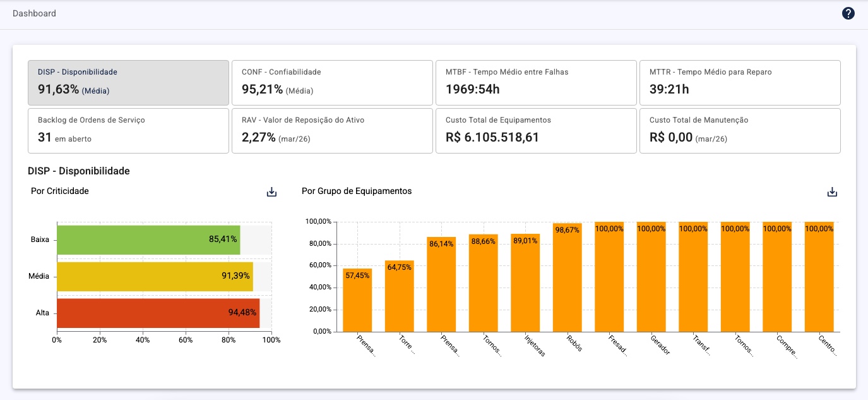Click the RAV Valor de Reposição card
Viewport: 868px width, 400px height.
tap(332, 131)
